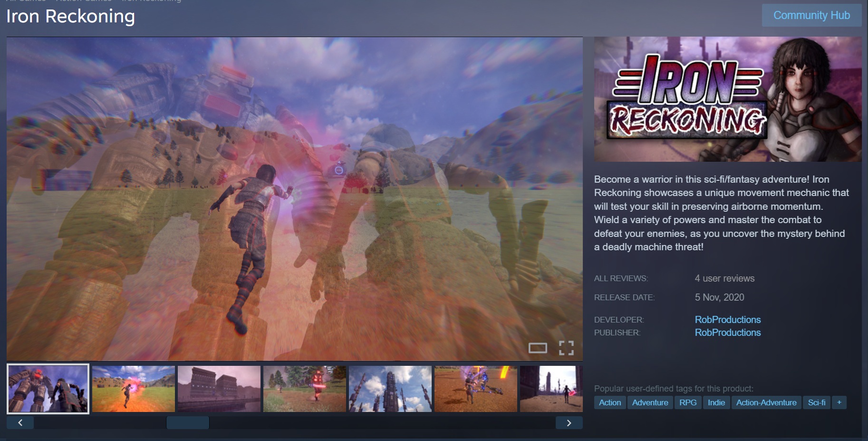Viewport: 868px width, 441px height.
Task: Advance thumbnail strip with right arrow
Action: [569, 423]
